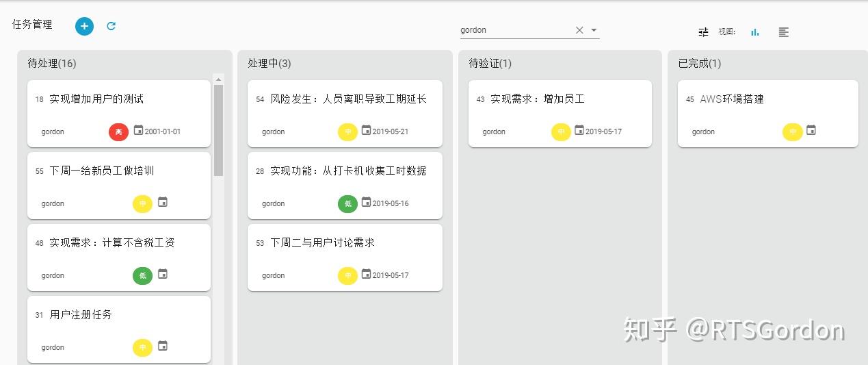Click date 2001-01-01 on task 18
This screenshot has height=365, width=868.
pyautogui.click(x=163, y=131)
